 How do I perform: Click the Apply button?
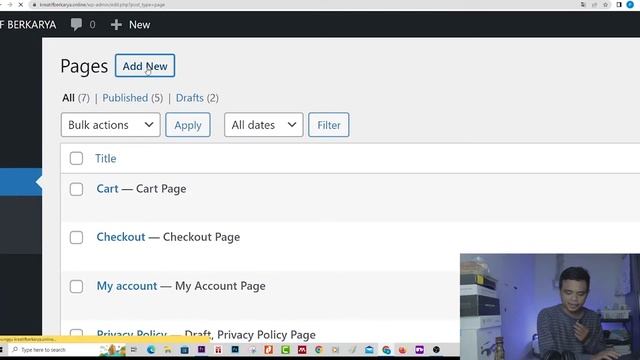point(188,125)
